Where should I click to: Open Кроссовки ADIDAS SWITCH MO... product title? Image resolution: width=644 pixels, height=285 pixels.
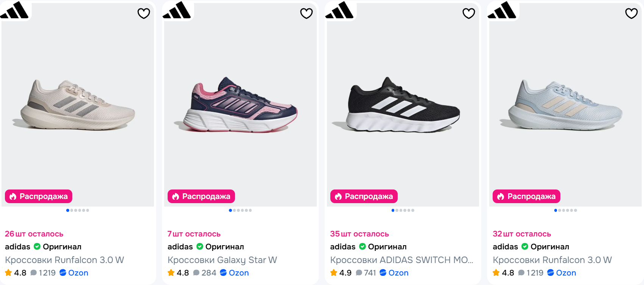[x=401, y=260]
